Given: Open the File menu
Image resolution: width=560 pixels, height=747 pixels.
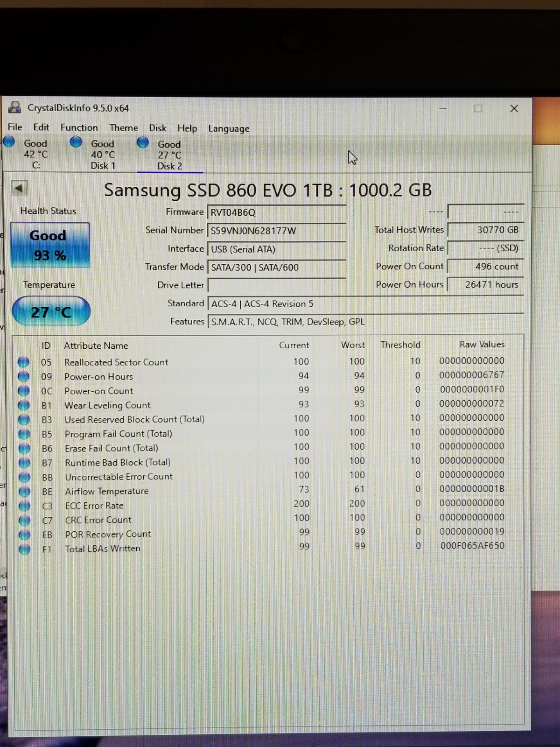Looking at the screenshot, I should 15,127.
